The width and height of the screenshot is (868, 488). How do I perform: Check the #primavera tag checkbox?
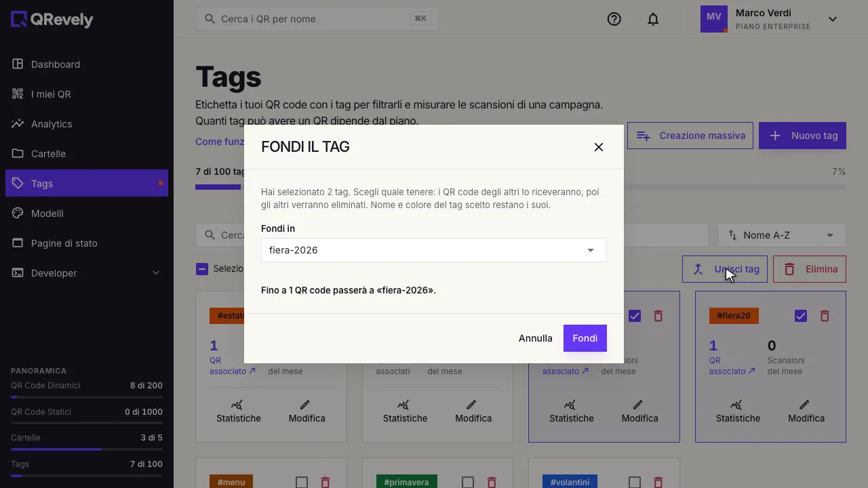click(468, 483)
